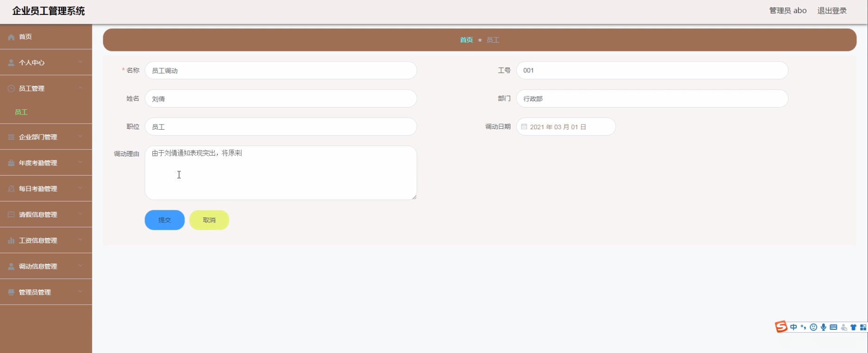The image size is (868, 353).
Task: Click the person icon beside 个人中心
Action: click(x=11, y=63)
